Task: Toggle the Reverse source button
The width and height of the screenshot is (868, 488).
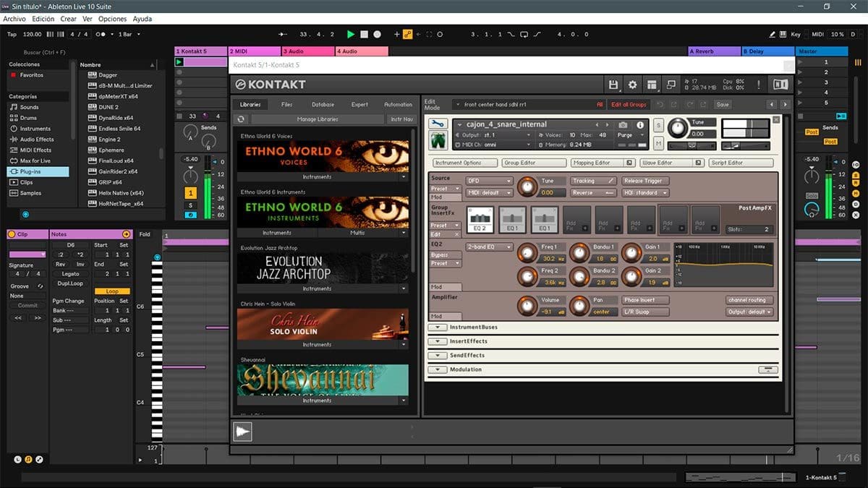Action: click(593, 193)
